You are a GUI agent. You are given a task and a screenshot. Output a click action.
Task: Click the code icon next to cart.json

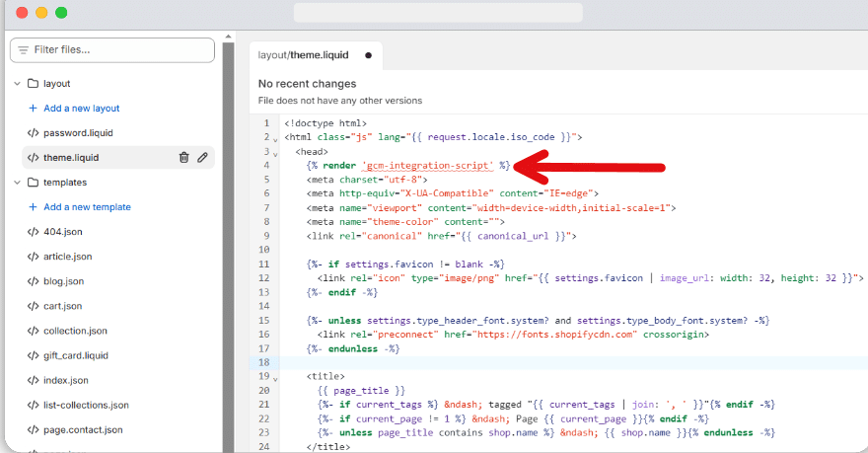(x=33, y=306)
